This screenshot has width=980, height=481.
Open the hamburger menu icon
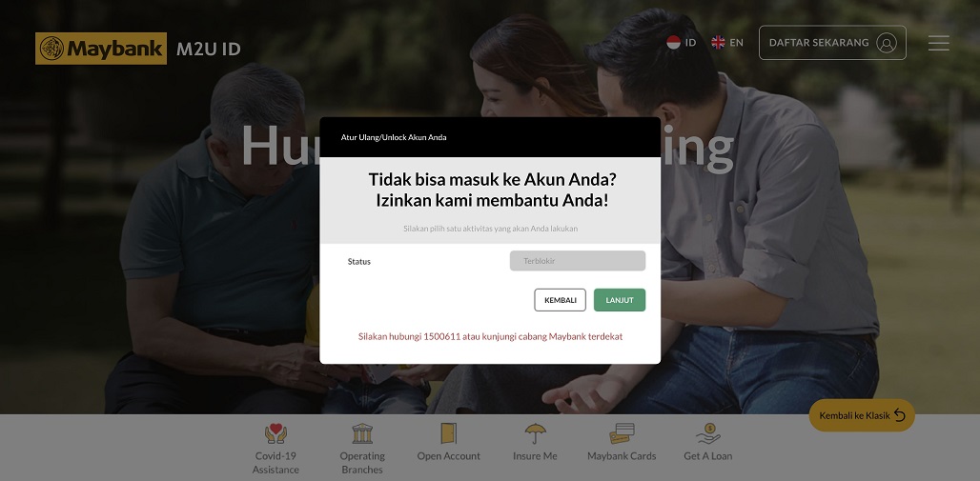pyautogui.click(x=938, y=43)
